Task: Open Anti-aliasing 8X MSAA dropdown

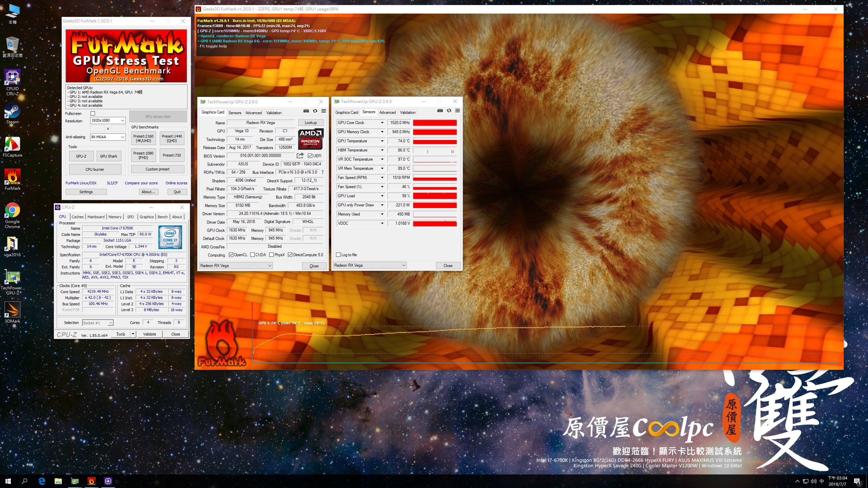Action: point(108,137)
